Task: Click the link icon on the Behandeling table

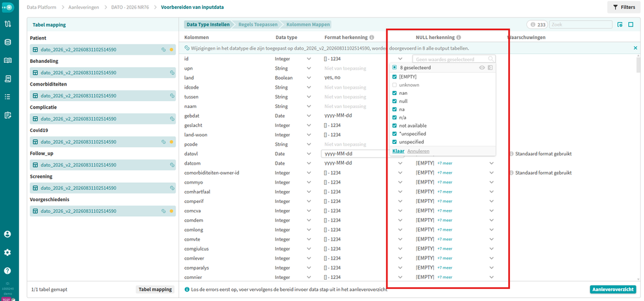Action: (x=172, y=73)
